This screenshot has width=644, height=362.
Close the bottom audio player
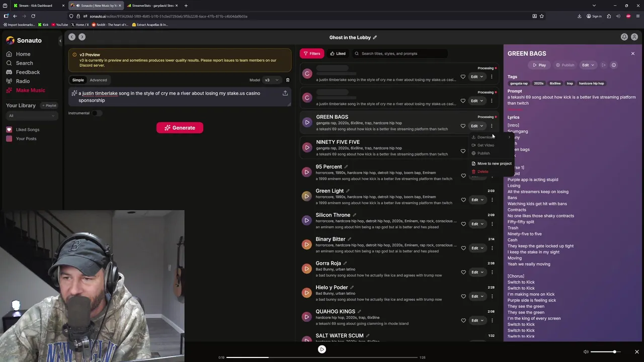(636, 352)
